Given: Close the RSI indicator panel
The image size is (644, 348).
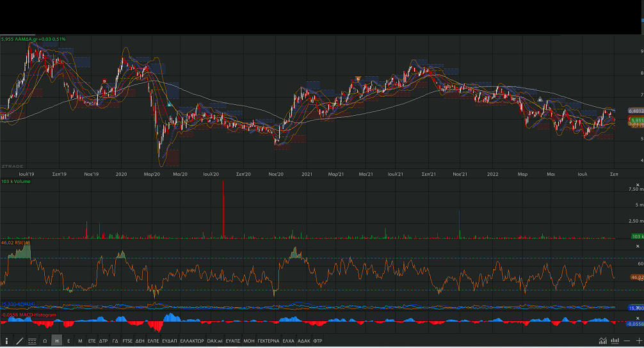Looking at the screenshot, I should (638, 244).
